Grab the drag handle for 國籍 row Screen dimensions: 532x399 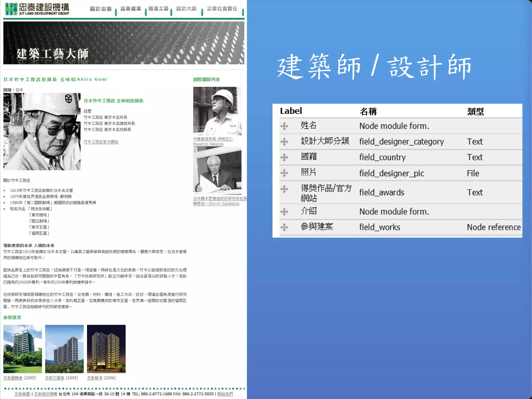(x=284, y=157)
